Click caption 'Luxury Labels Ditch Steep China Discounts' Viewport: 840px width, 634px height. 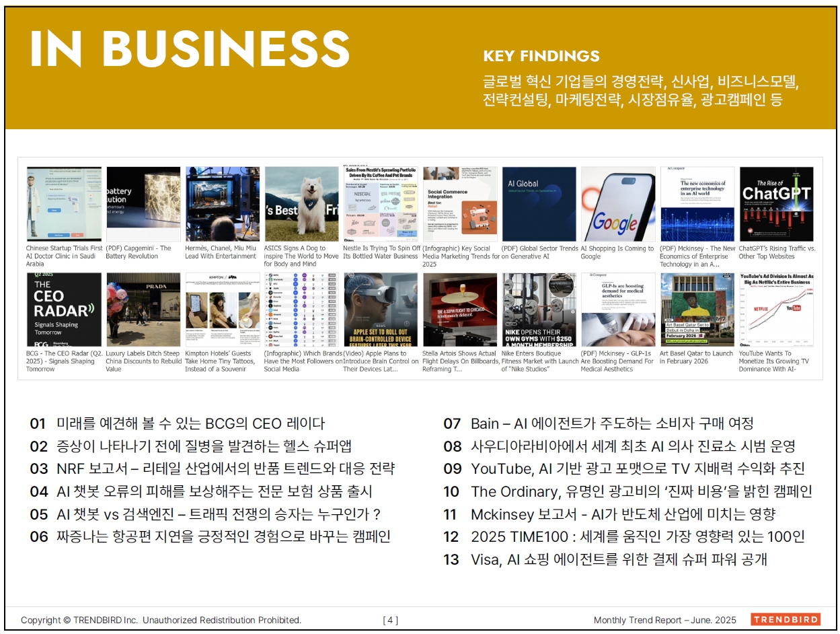point(143,361)
